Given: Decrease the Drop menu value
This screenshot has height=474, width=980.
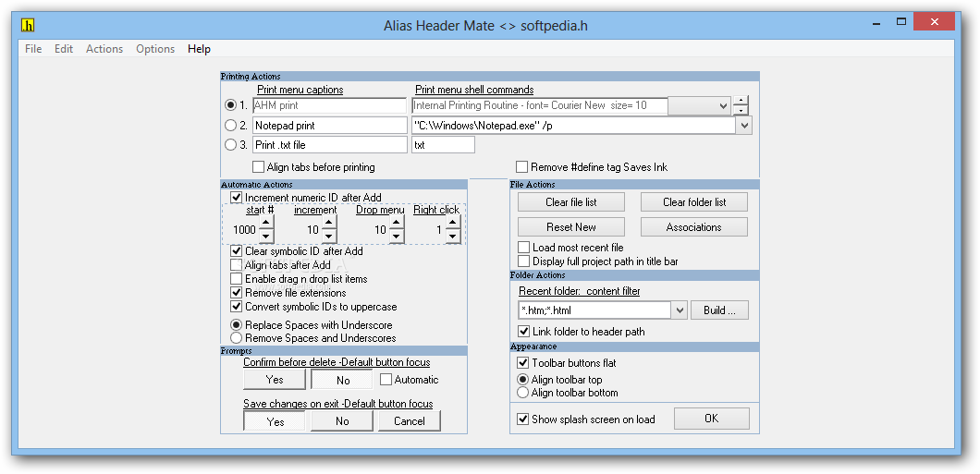Looking at the screenshot, I should point(397,237).
